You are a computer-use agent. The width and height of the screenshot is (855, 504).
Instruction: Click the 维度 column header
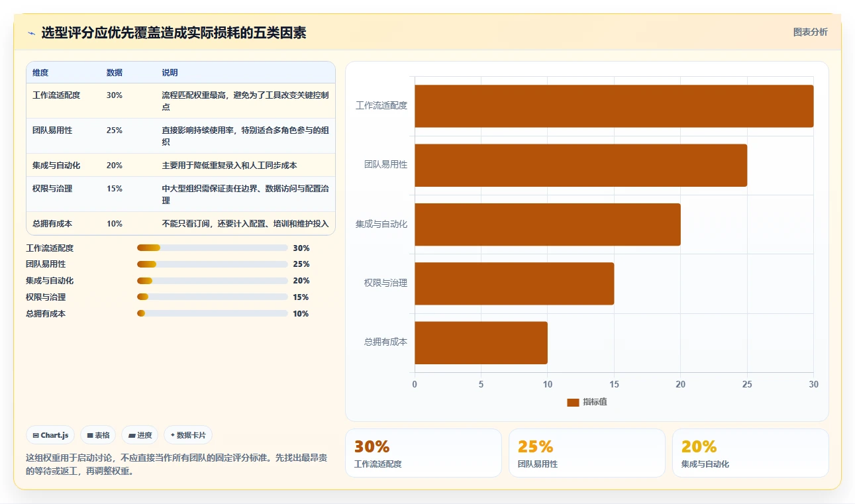40,73
